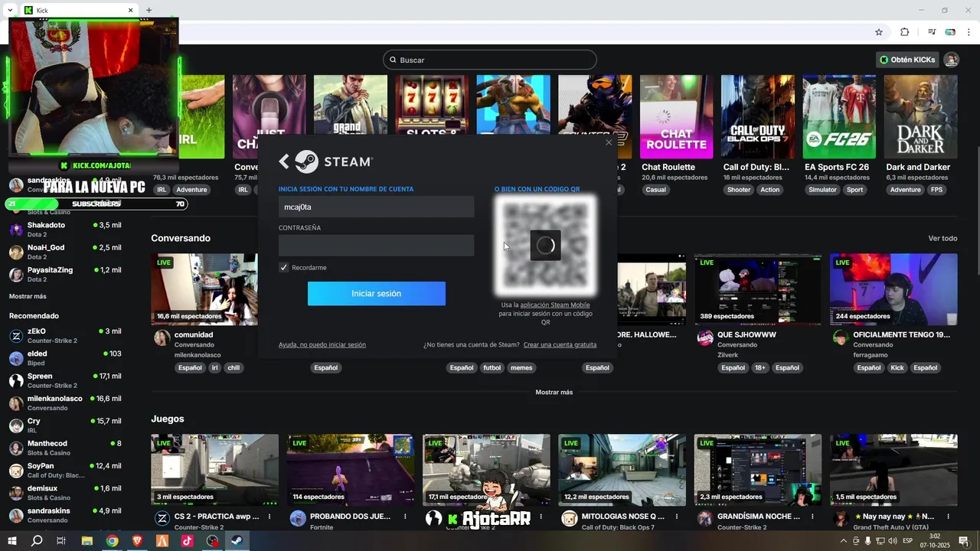This screenshot has height=551, width=980.
Task: Open the Chrome three-dot menu
Action: [x=969, y=32]
